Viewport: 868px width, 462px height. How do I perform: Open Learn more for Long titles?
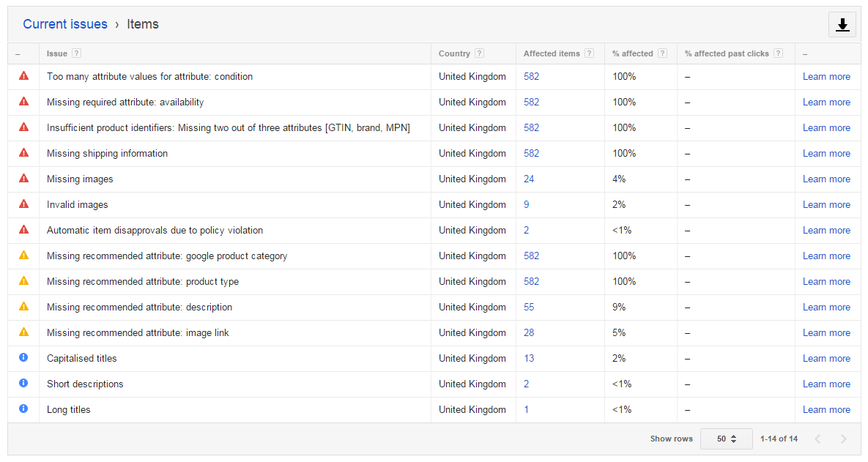[x=826, y=409]
